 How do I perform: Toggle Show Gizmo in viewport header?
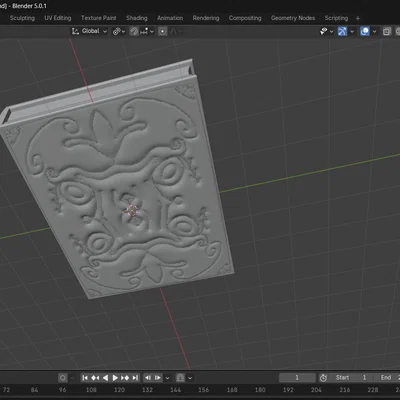pos(342,31)
